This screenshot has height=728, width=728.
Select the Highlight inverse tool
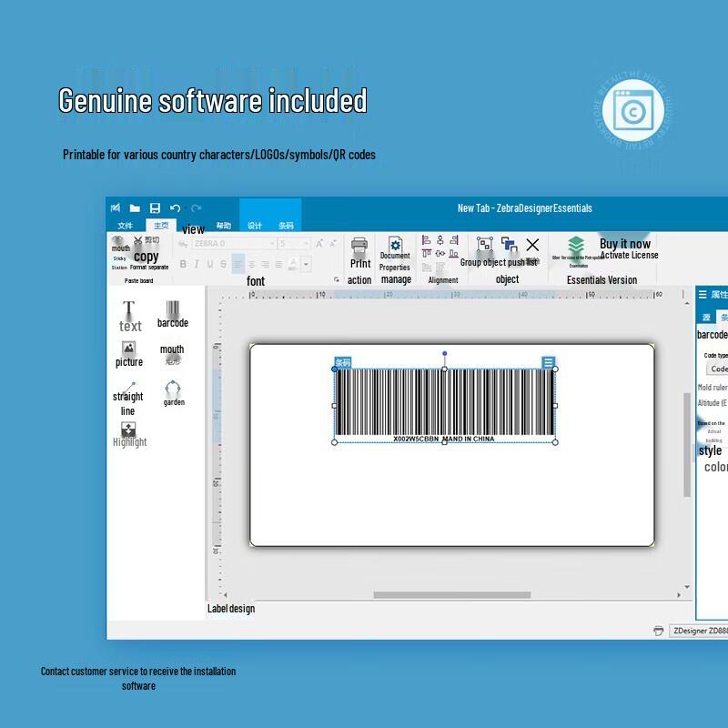[129, 434]
